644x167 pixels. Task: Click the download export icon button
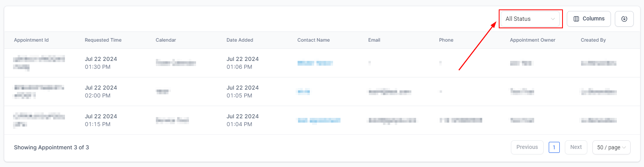(624, 19)
